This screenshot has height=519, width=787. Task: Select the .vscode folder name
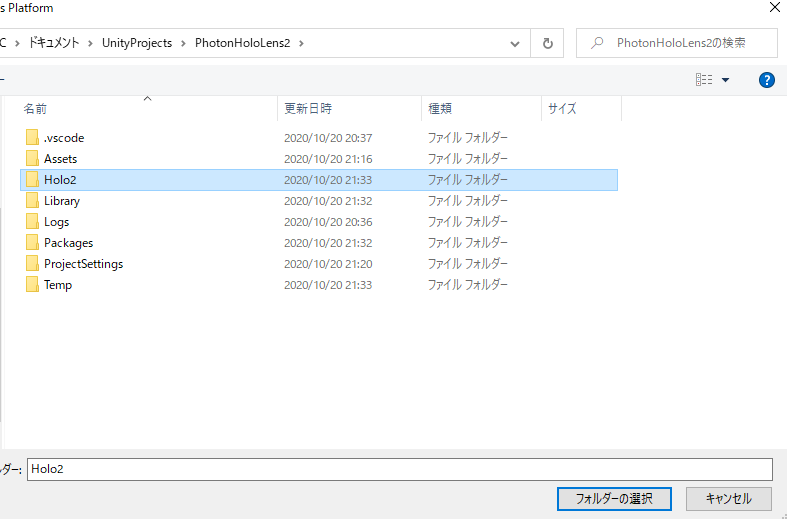pyautogui.click(x=64, y=138)
